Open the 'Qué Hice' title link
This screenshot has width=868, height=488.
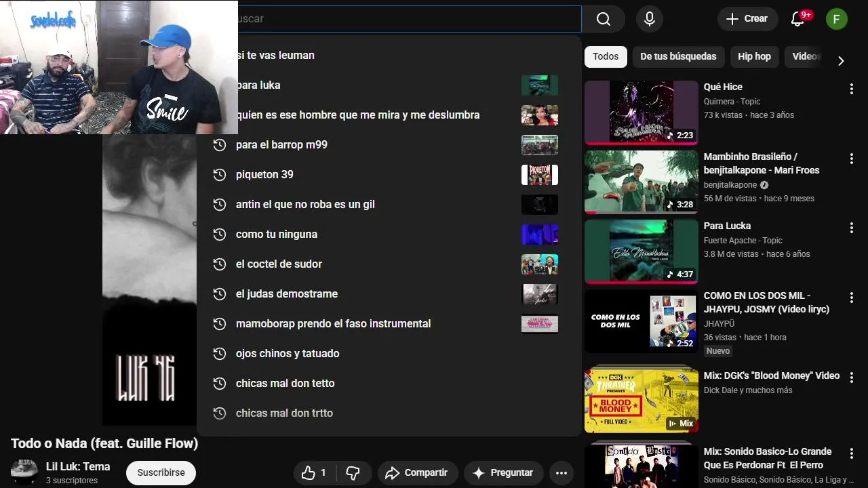point(723,87)
